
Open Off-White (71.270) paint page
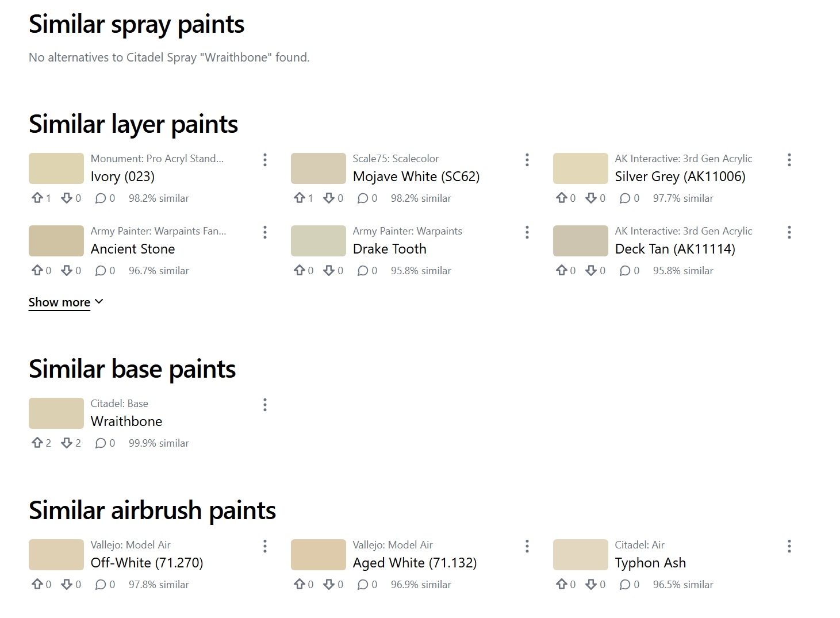(147, 563)
